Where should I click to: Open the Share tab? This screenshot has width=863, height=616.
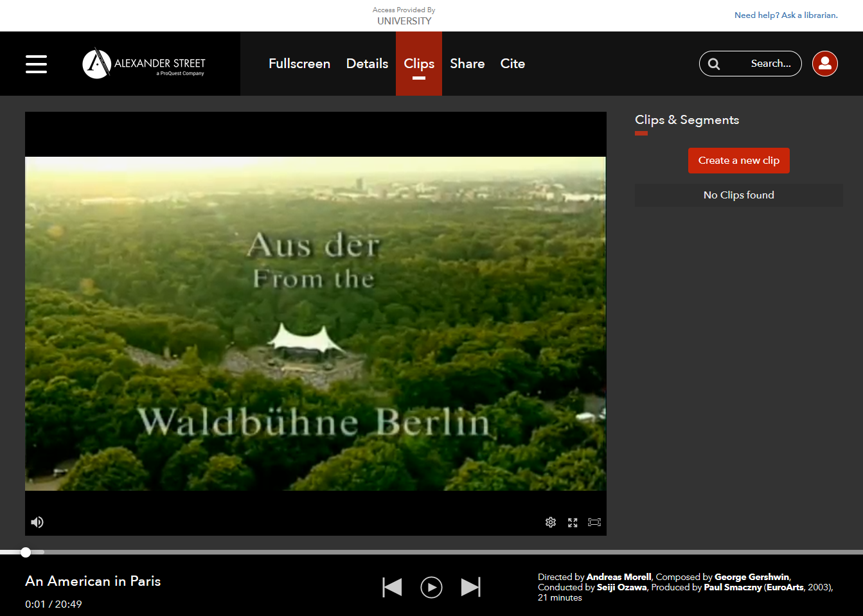[467, 64]
